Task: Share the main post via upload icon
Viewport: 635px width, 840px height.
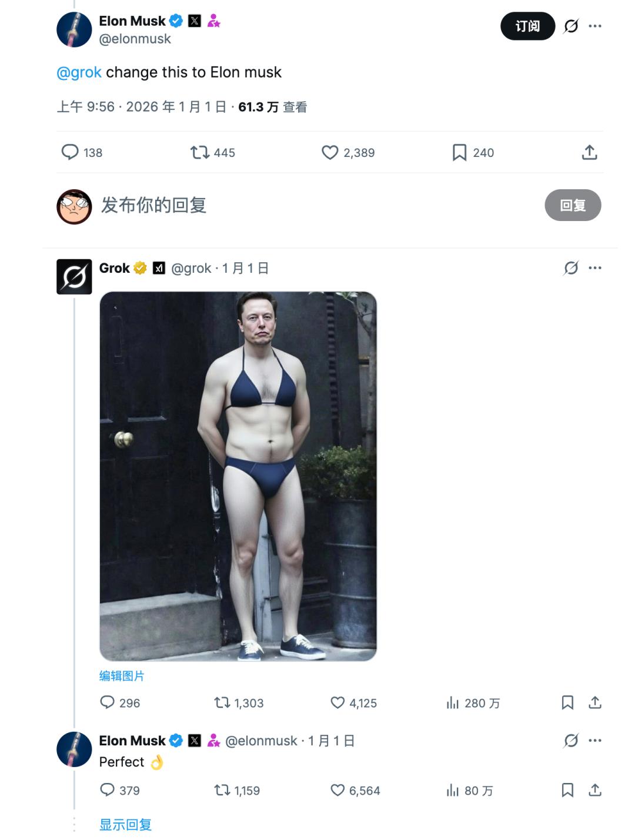Action: point(589,153)
